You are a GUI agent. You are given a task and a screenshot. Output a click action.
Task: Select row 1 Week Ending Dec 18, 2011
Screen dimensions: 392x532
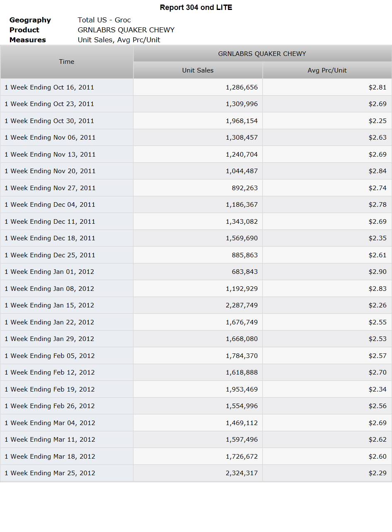point(196,238)
